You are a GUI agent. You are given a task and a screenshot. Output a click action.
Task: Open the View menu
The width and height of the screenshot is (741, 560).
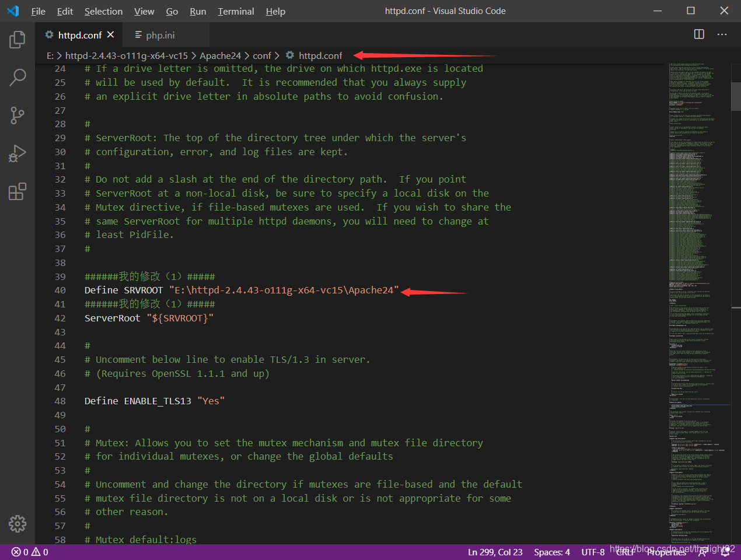click(x=144, y=11)
